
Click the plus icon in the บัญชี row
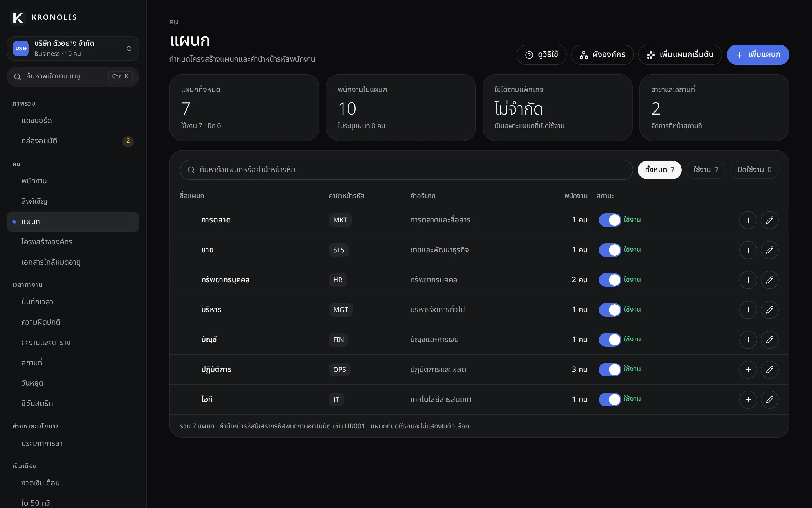(748, 340)
